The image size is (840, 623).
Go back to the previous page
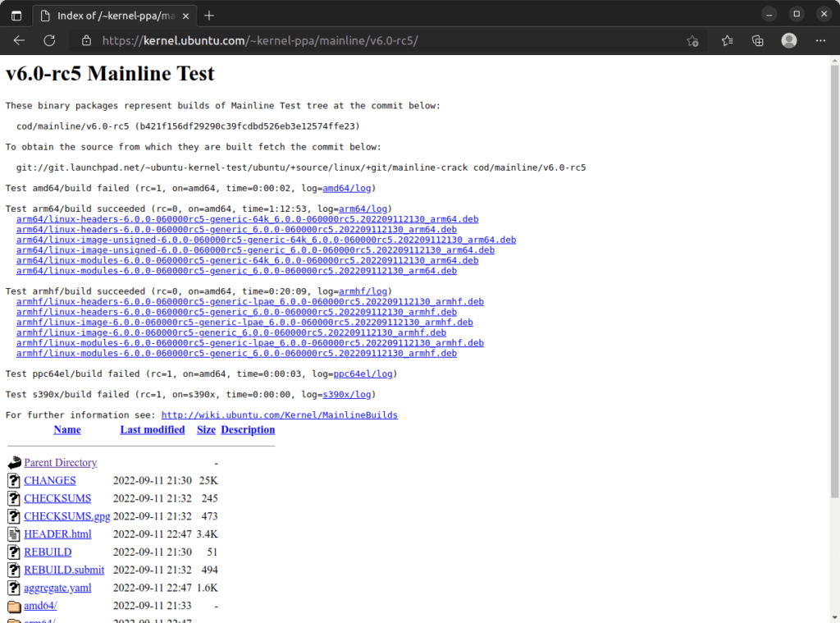(20, 41)
